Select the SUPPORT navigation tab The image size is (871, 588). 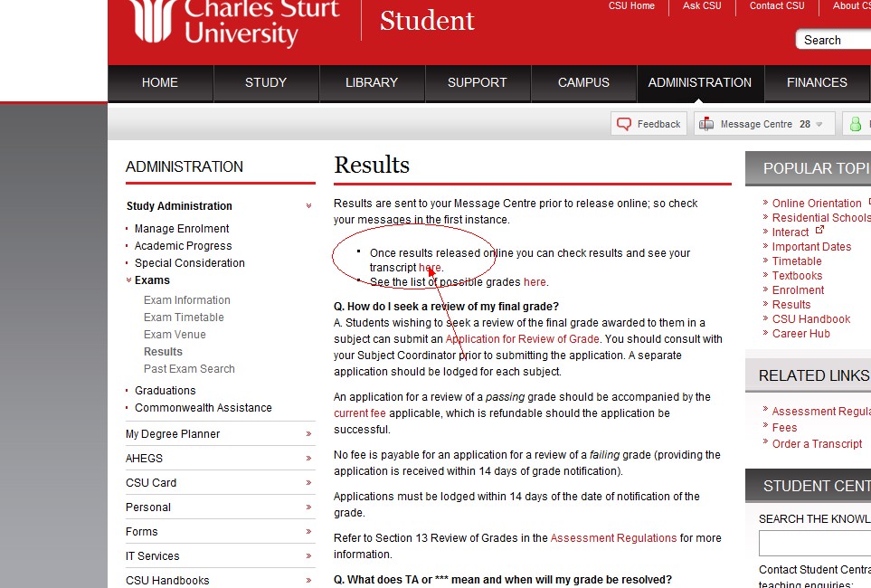tap(477, 82)
